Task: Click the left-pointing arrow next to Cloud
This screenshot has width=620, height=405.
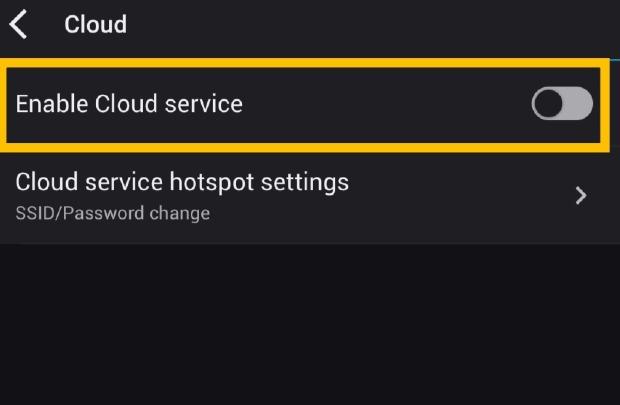Action: [18, 24]
